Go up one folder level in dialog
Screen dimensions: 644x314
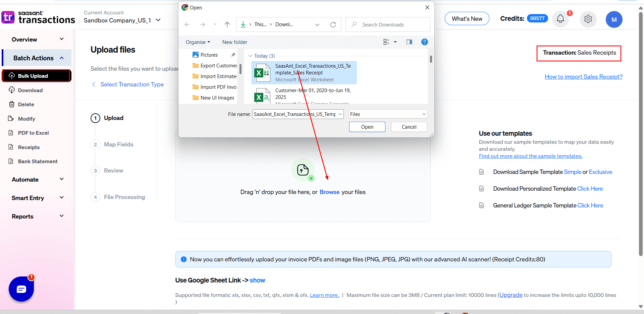pyautogui.click(x=227, y=24)
